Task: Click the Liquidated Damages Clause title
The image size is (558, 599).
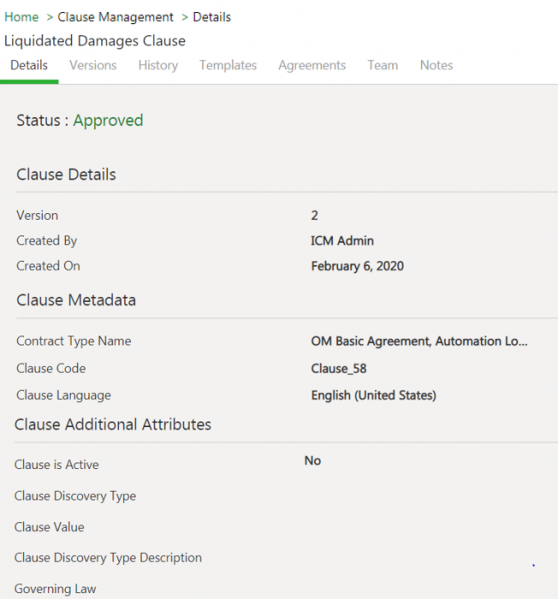Action: (95, 41)
